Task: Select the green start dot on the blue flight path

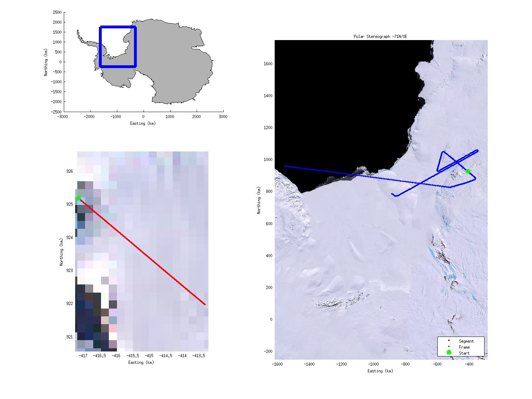Action: tap(468, 171)
